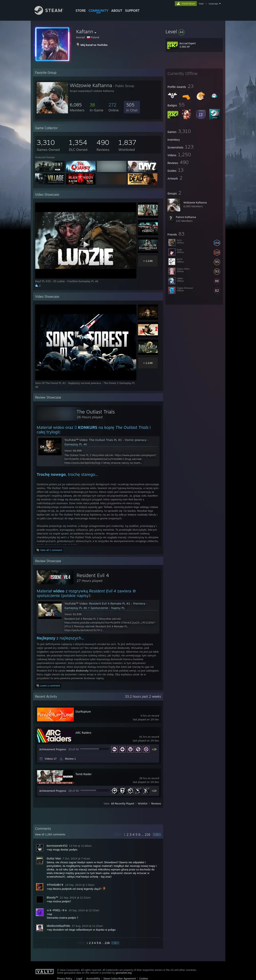Open Hunt Showdown featured game tile
This screenshot has width=256, height=980.
point(49,166)
